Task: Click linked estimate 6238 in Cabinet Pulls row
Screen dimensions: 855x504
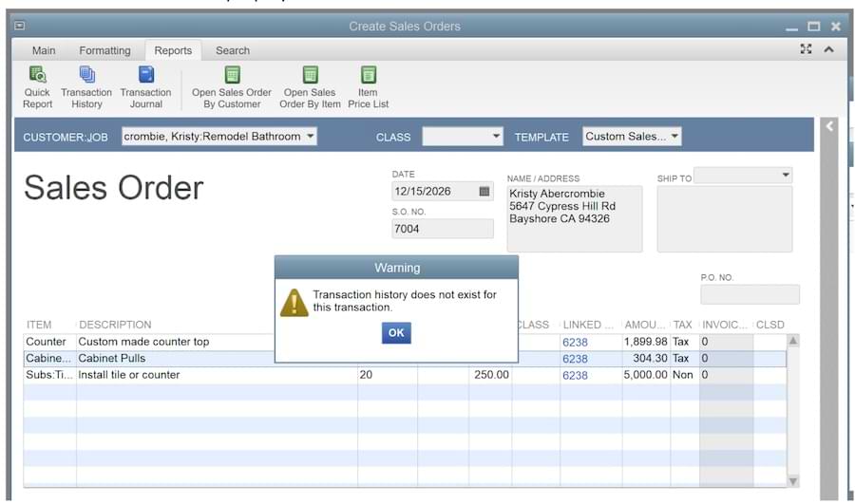Action: click(x=576, y=359)
